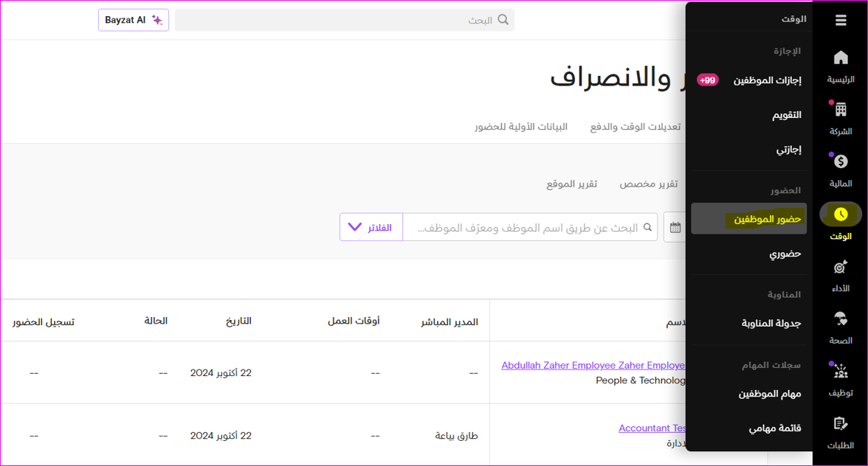Viewport: 868px width, 466px height.
Task: Click the calendar date picker icon
Action: pos(675,228)
